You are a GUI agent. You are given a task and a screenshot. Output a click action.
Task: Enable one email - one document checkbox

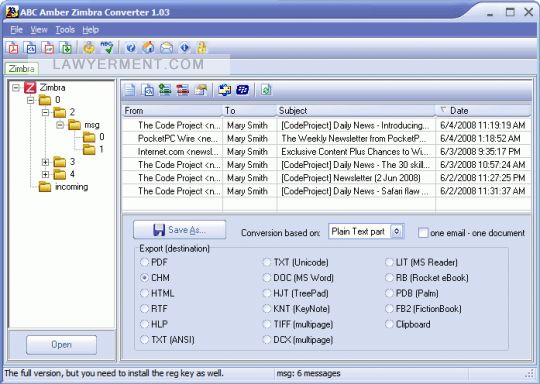(x=423, y=233)
